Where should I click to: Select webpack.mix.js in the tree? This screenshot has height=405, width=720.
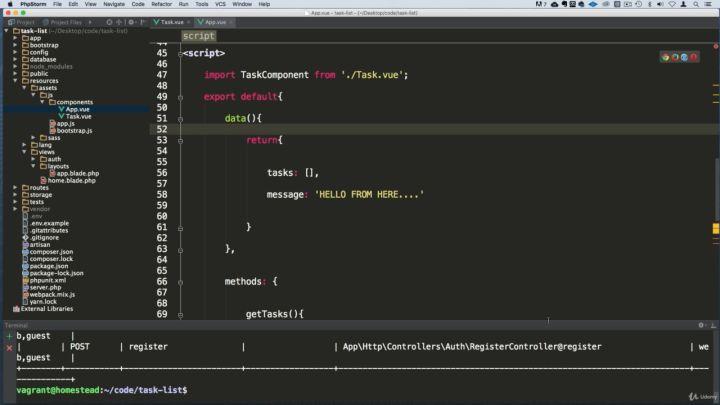point(52,294)
